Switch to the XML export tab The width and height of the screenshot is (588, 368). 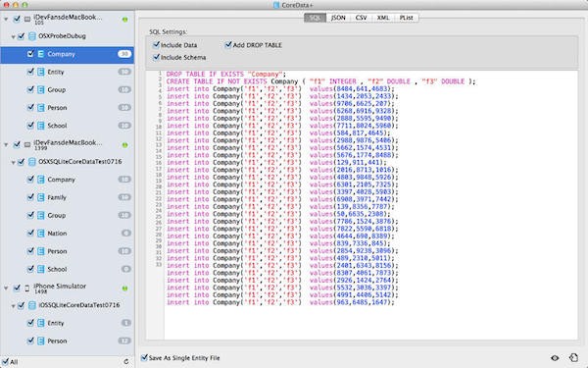tap(383, 18)
